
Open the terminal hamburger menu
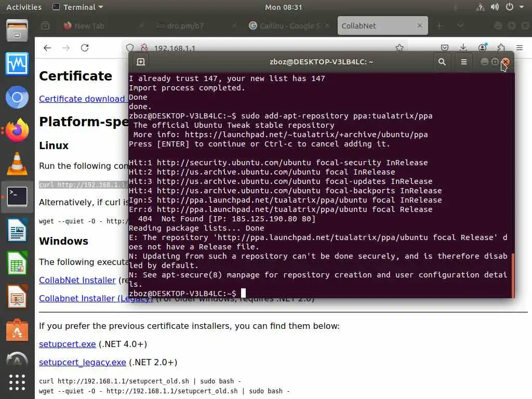pos(464,62)
